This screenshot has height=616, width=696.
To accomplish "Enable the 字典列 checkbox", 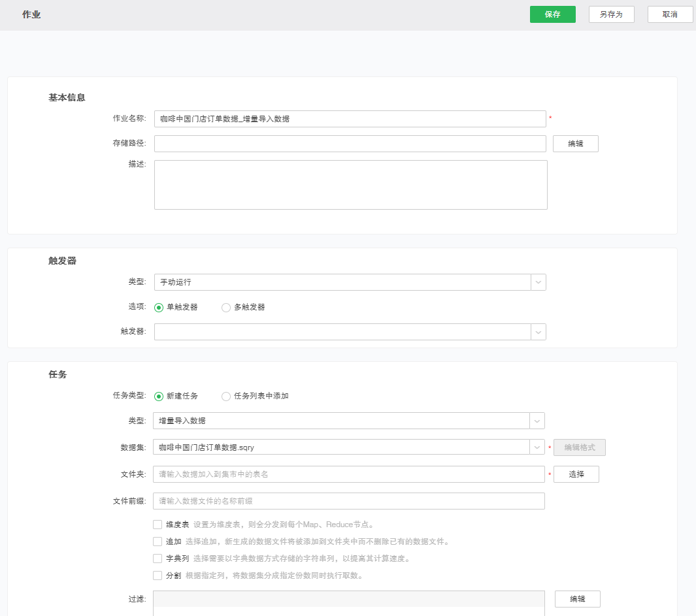I will (157, 558).
